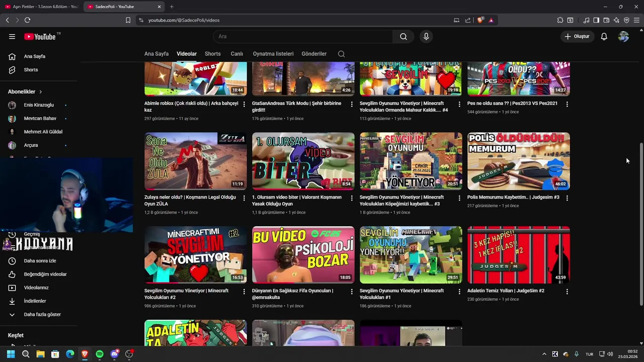Play the Zulaya neler oldu thumbnail
The image size is (644, 362).
196,161
